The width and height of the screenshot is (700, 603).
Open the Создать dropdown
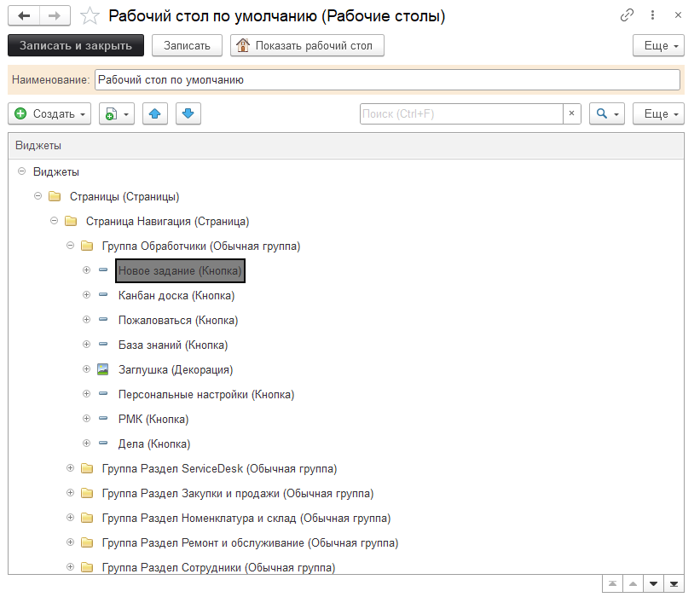pos(50,113)
